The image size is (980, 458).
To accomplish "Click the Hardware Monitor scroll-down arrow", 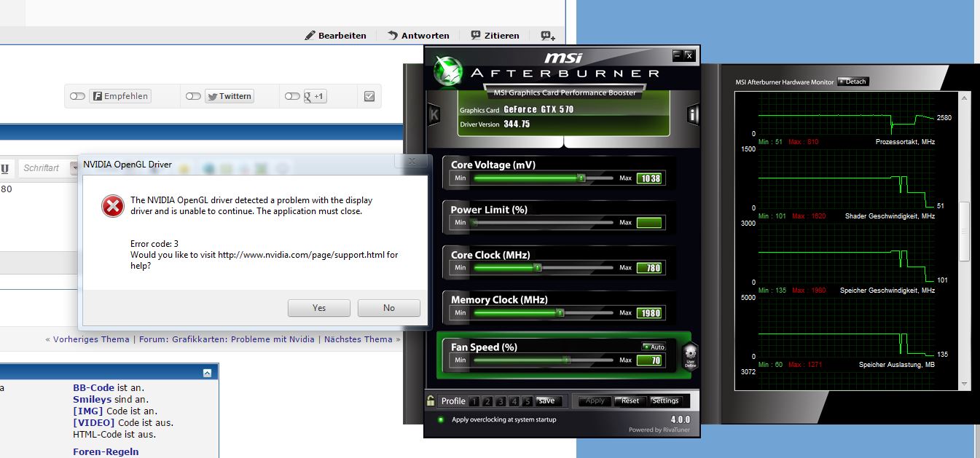I will [x=965, y=384].
